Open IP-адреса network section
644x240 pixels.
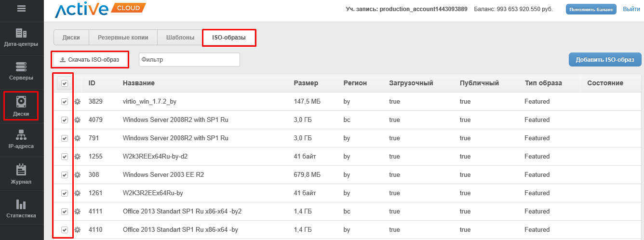pos(21,139)
